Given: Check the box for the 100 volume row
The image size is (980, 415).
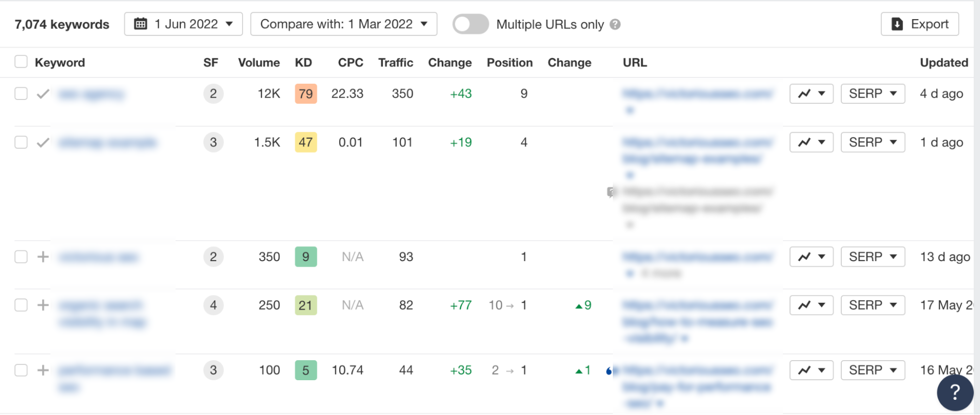Looking at the screenshot, I should pyautogui.click(x=21, y=370).
